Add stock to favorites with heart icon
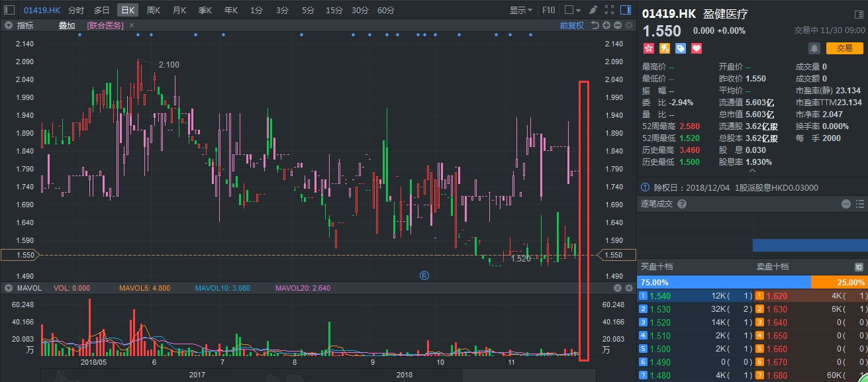The width and height of the screenshot is (868, 382). pos(696,48)
